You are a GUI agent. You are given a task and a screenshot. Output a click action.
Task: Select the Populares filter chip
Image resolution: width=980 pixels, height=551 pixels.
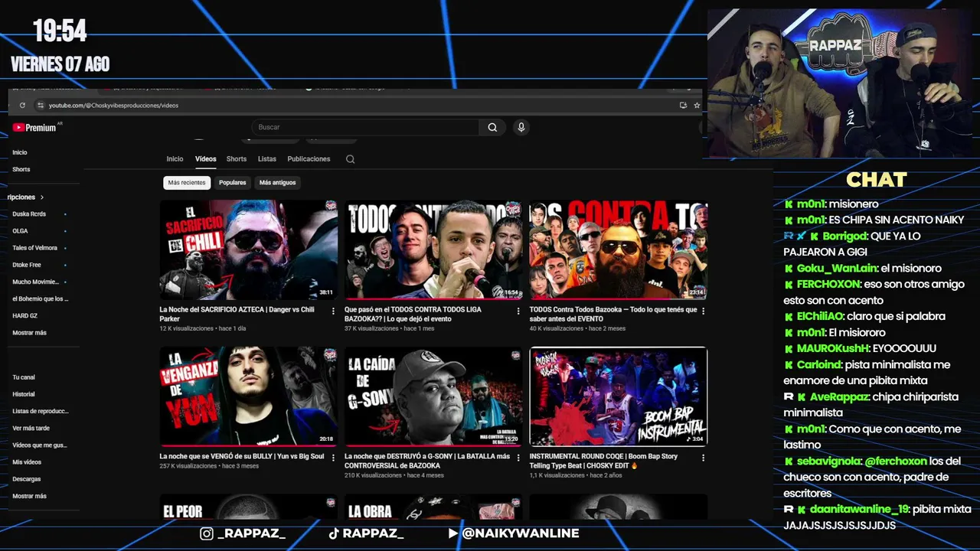pyautogui.click(x=233, y=183)
